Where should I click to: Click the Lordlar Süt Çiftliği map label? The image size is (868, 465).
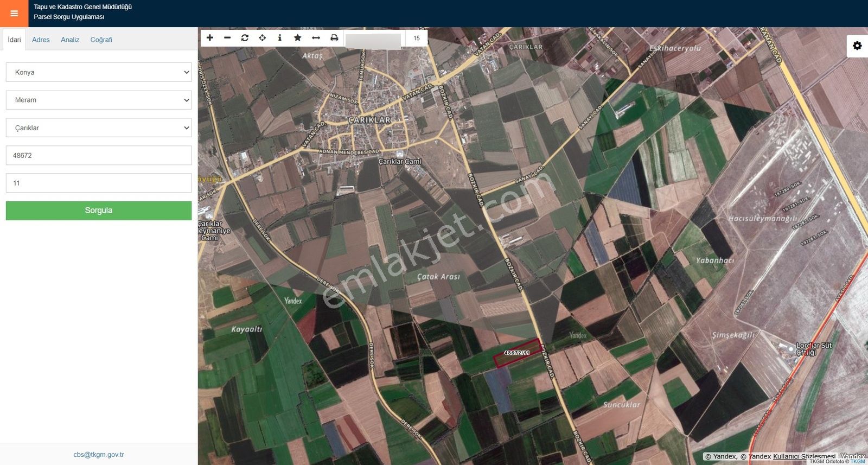click(814, 349)
